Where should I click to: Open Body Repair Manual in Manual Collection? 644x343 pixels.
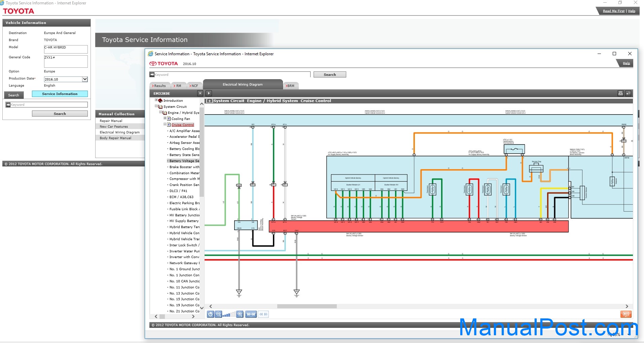click(x=115, y=138)
